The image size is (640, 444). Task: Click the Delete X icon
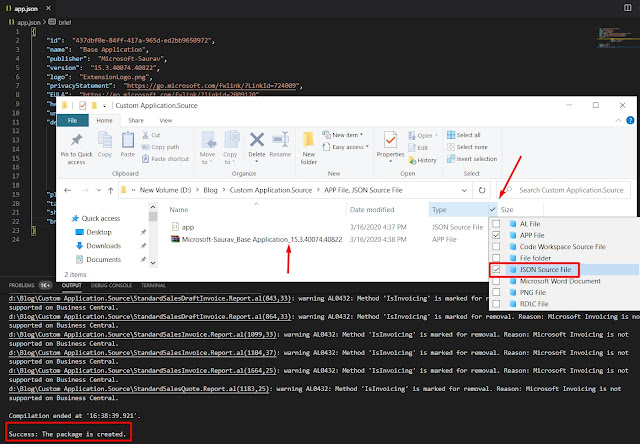(x=257, y=140)
